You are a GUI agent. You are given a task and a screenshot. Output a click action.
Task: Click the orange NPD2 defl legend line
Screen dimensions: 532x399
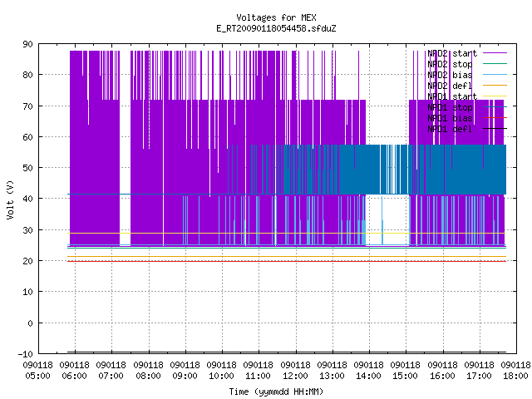click(x=495, y=85)
